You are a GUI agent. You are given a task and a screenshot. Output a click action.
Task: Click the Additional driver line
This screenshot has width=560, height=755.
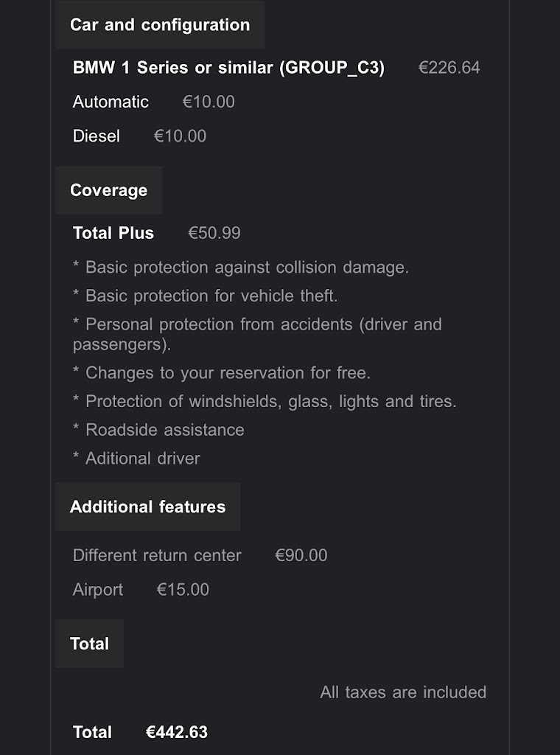coord(136,458)
